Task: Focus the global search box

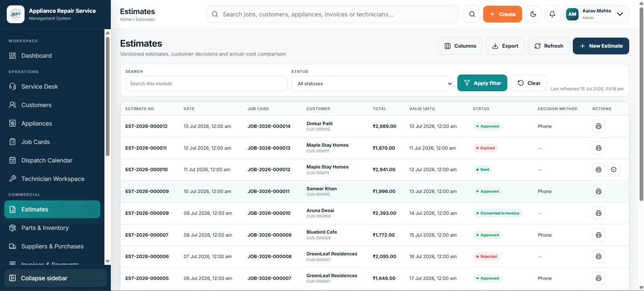Action: (332, 14)
